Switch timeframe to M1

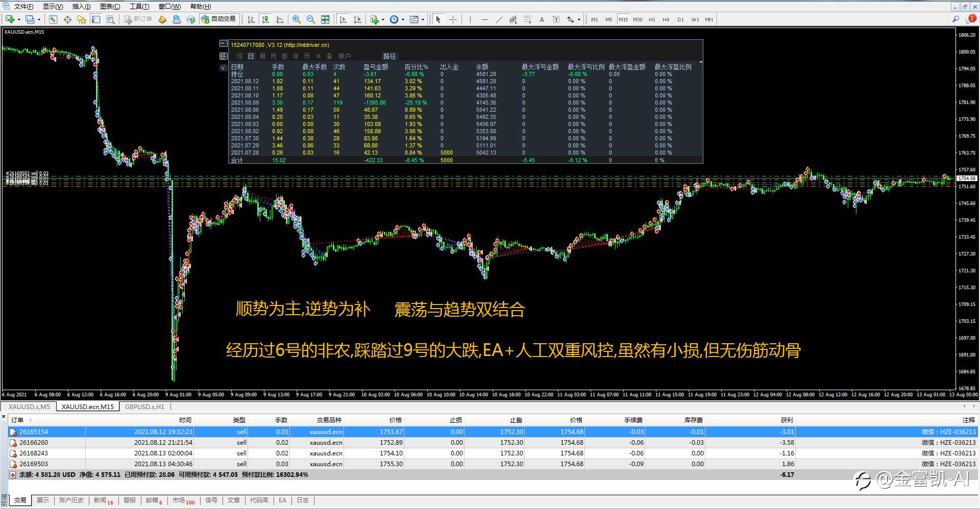pyautogui.click(x=595, y=19)
